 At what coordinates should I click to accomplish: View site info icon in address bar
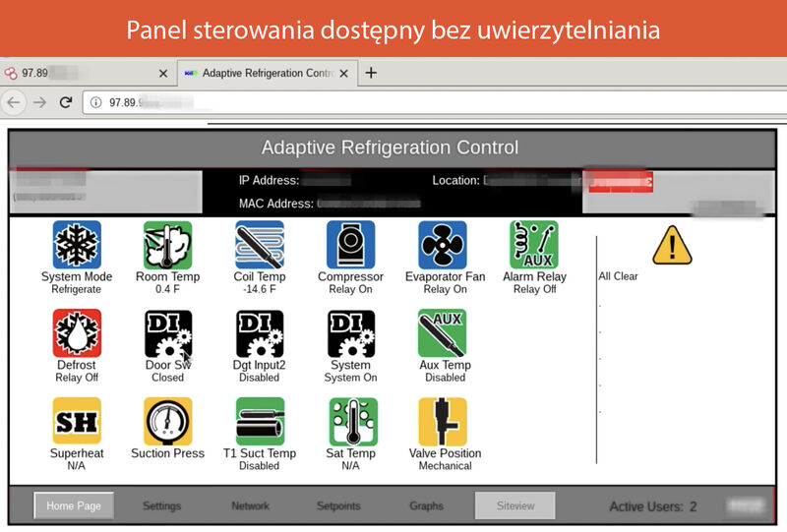(95, 102)
